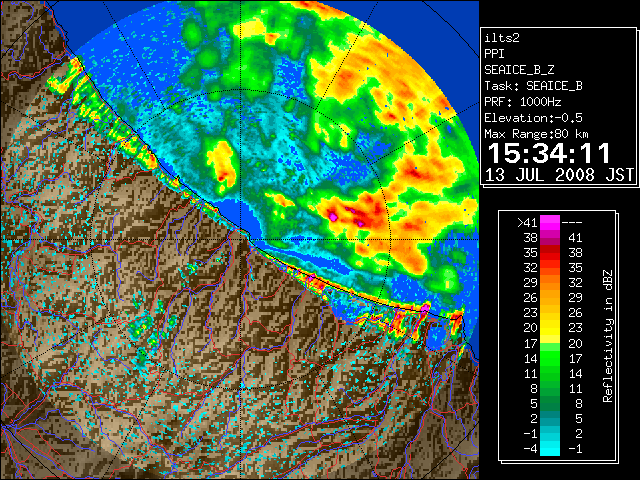The image size is (640, 480).
Task: Pick the bright green 14–17 dBZ band
Action: (550, 358)
